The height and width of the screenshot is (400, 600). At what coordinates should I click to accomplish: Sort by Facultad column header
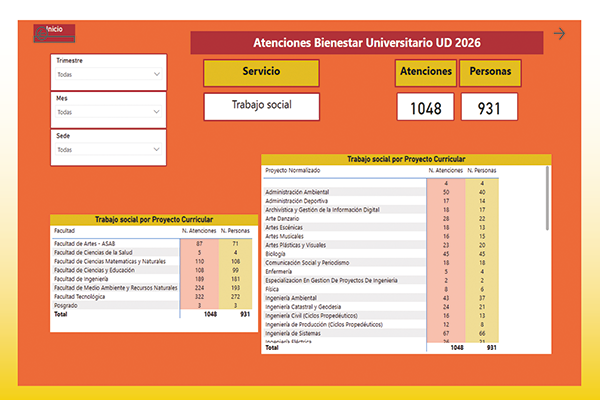(64, 231)
